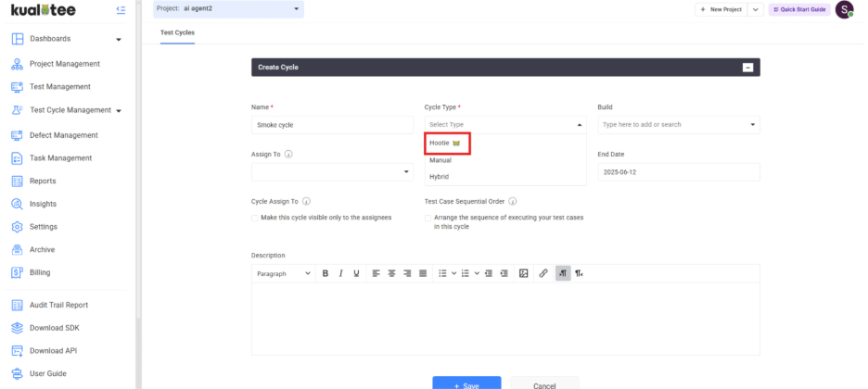Align description text right
This screenshot has width=868, height=389.
[407, 273]
